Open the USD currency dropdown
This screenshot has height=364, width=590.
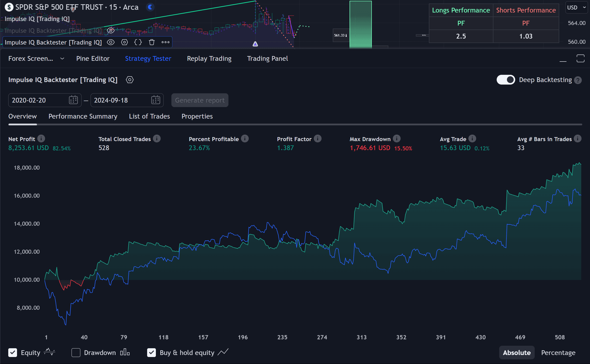pyautogui.click(x=576, y=8)
